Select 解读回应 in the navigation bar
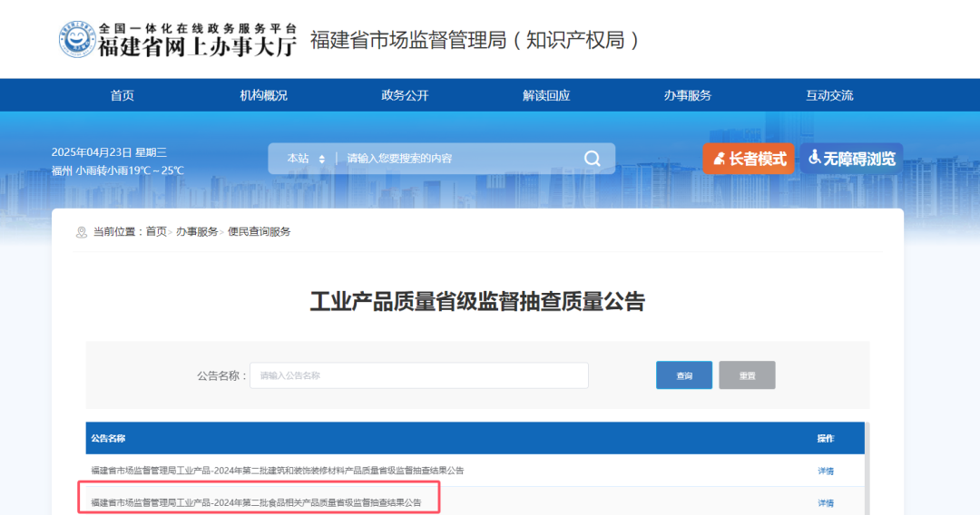The height and width of the screenshot is (515, 980). point(546,95)
